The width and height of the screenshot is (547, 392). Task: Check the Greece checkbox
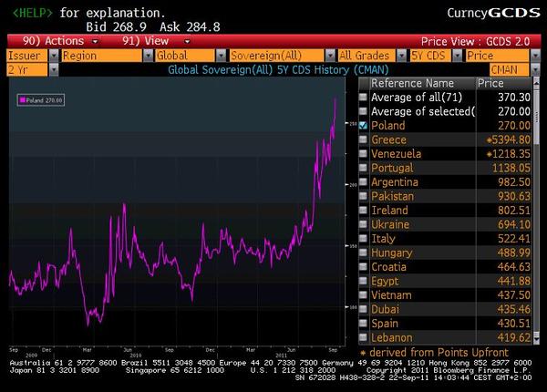click(363, 139)
